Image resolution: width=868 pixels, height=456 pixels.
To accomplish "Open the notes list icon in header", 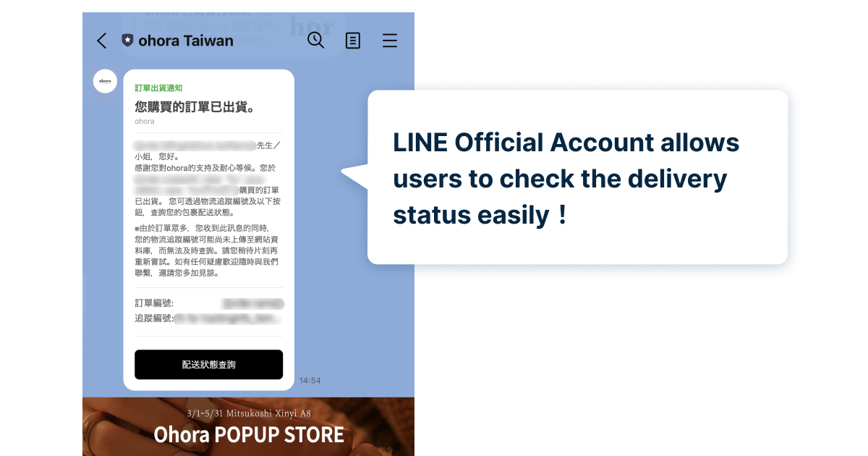I will (x=353, y=41).
